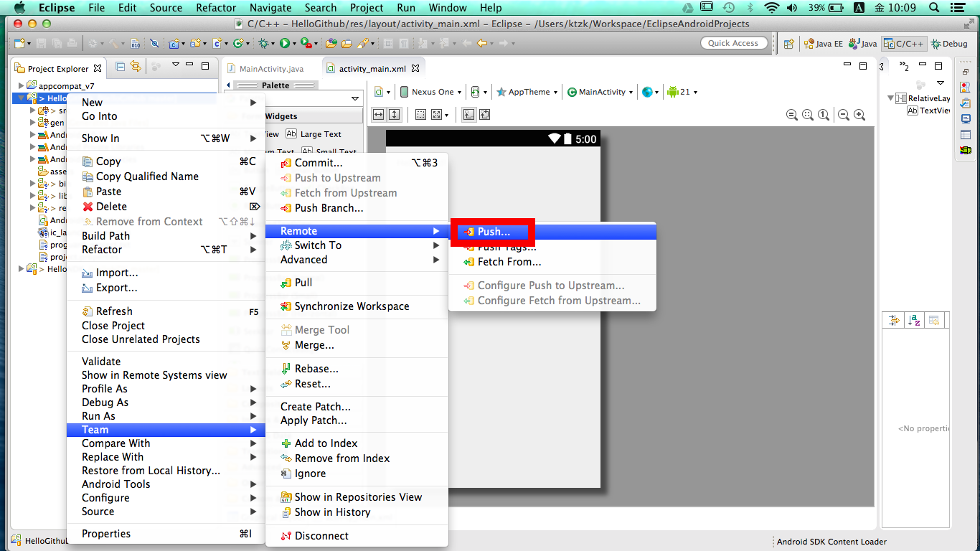The width and height of the screenshot is (980, 551).
Task: Toggle horizontal fill in the layout editor
Action: click(377, 114)
